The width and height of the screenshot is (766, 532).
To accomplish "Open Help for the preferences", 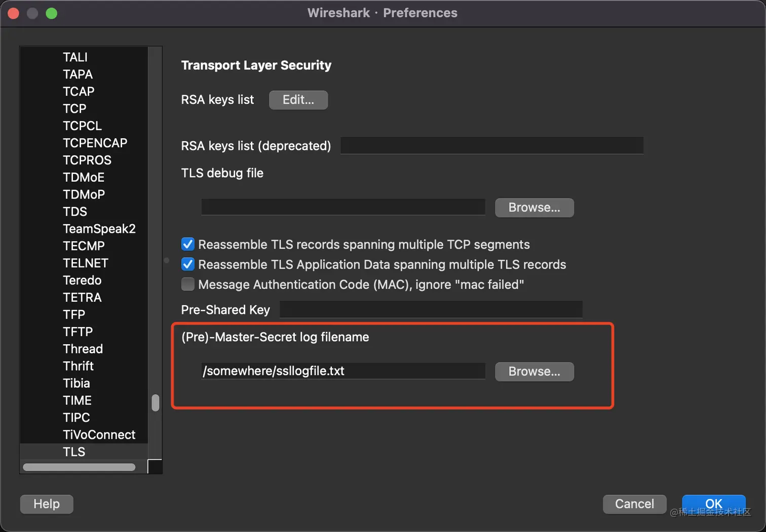I will coord(47,504).
